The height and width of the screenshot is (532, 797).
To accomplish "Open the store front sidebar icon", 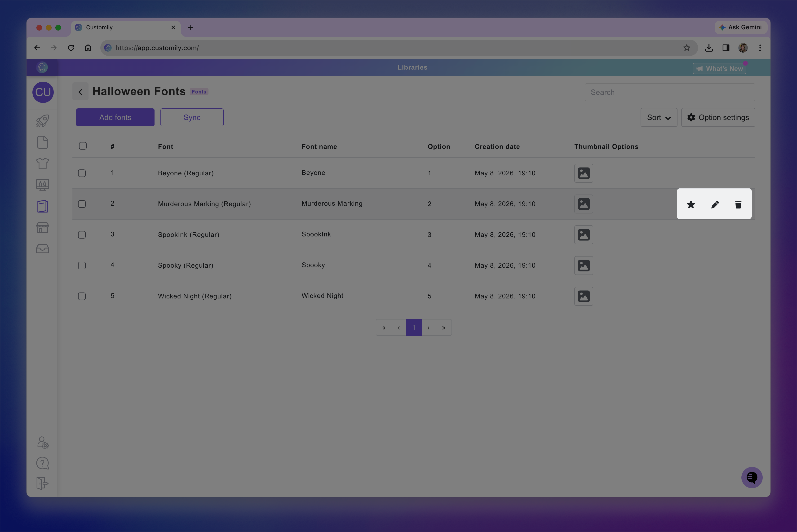I will pos(42,227).
